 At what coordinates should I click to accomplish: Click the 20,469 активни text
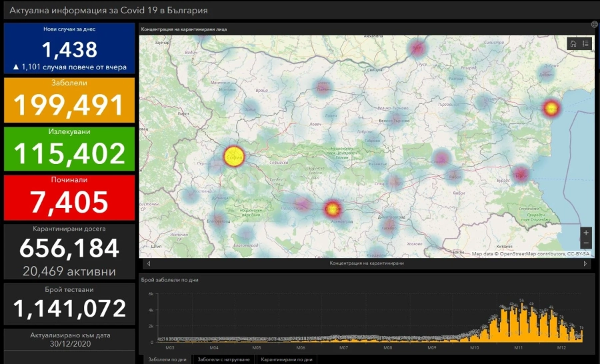pos(69,271)
